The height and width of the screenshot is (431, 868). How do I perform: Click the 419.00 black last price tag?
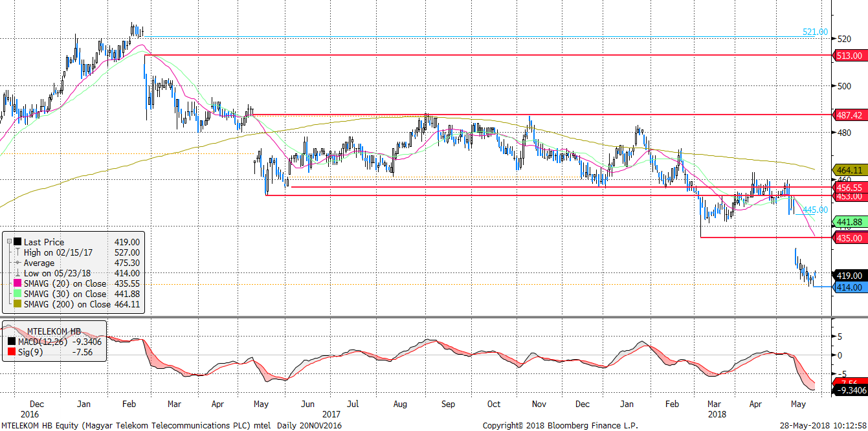tap(849, 275)
